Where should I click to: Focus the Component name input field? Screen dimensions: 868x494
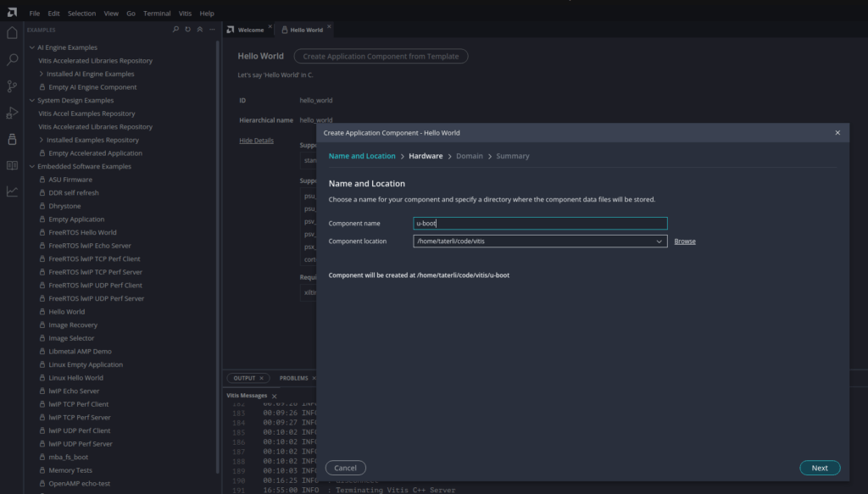coord(540,224)
